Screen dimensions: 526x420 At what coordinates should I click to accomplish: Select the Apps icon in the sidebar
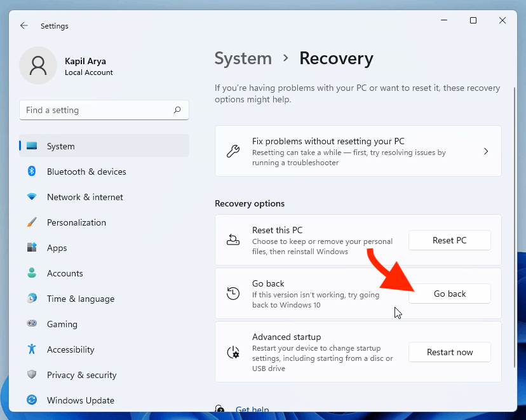[32, 248]
